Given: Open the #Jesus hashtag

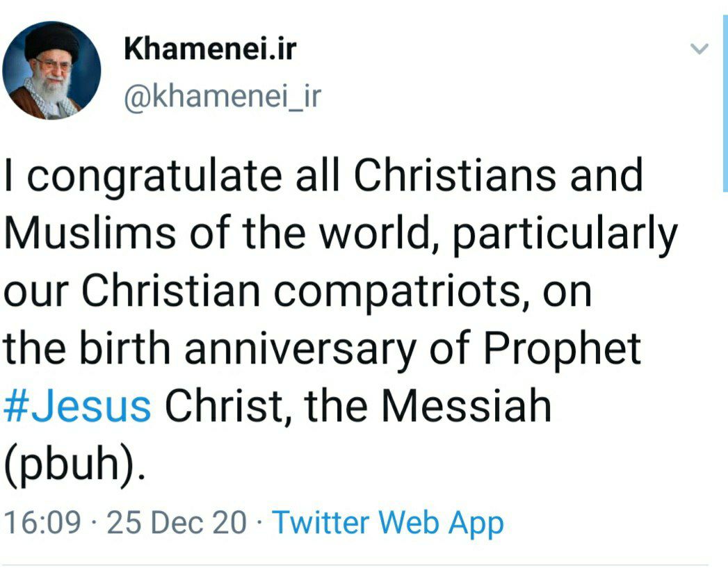Looking at the screenshot, I should [77, 406].
